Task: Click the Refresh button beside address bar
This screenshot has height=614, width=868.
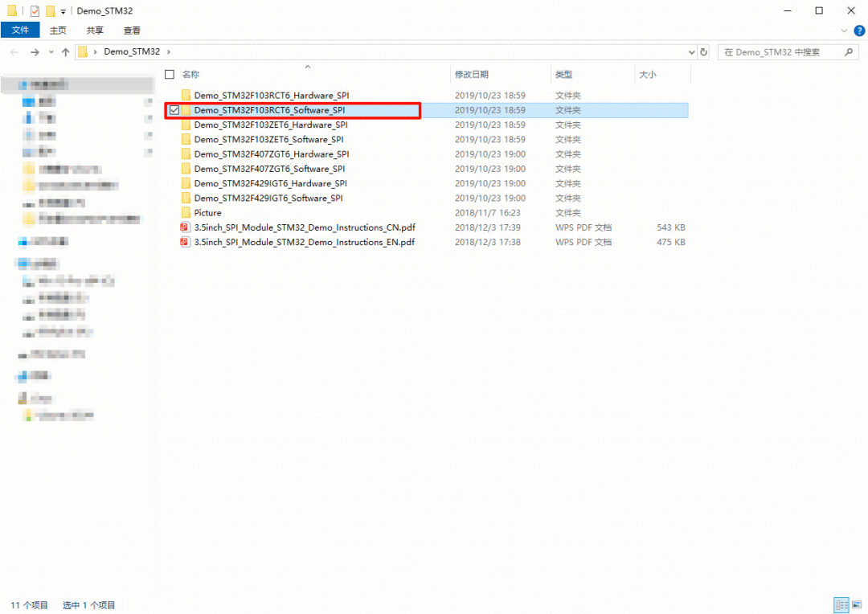Action: click(x=704, y=52)
